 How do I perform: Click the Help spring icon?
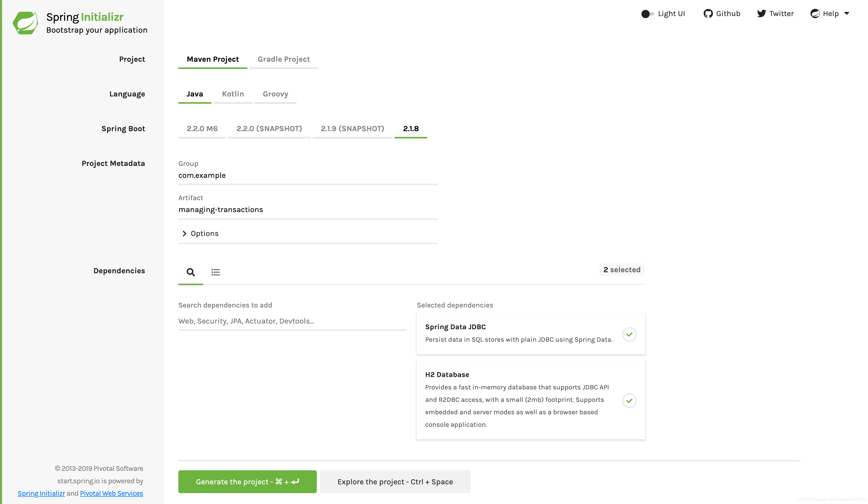coord(815,13)
